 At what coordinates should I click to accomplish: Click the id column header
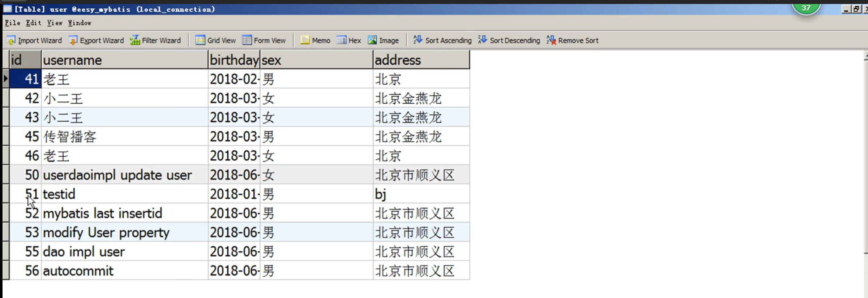pos(25,60)
